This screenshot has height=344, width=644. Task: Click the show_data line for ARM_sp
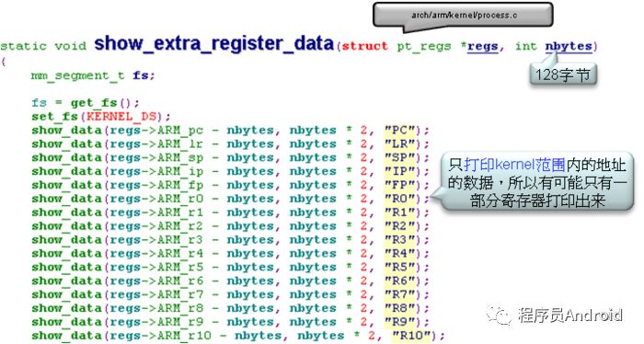230,157
